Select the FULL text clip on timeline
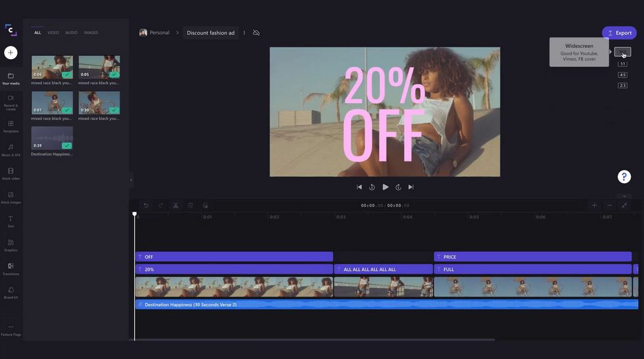 (533, 270)
